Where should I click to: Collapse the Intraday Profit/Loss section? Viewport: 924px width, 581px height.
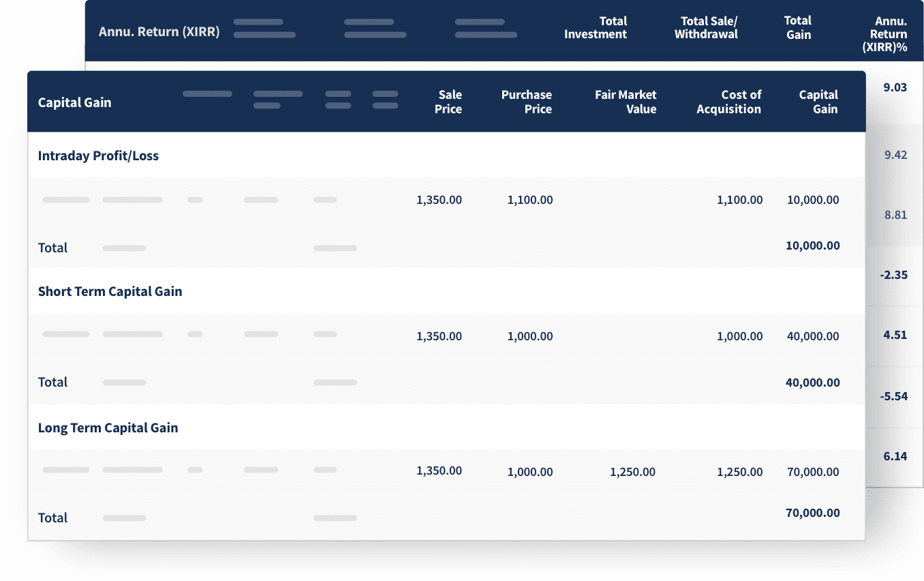[98, 155]
